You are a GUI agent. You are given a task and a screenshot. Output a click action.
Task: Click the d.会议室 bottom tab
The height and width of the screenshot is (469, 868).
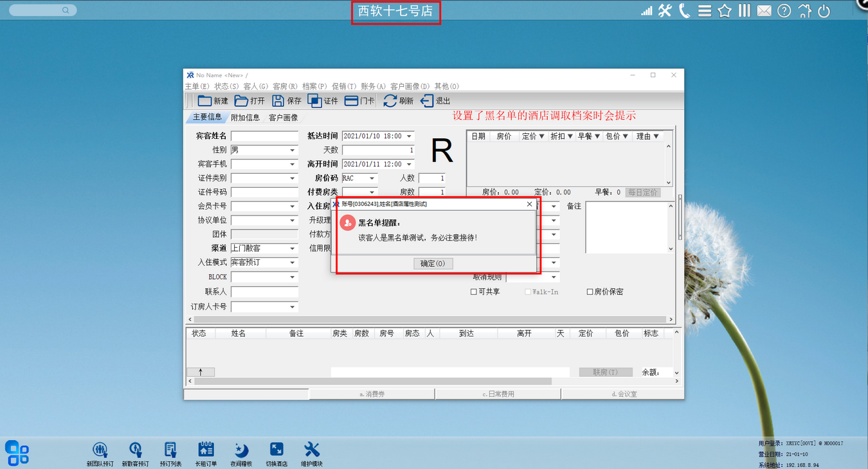point(623,394)
